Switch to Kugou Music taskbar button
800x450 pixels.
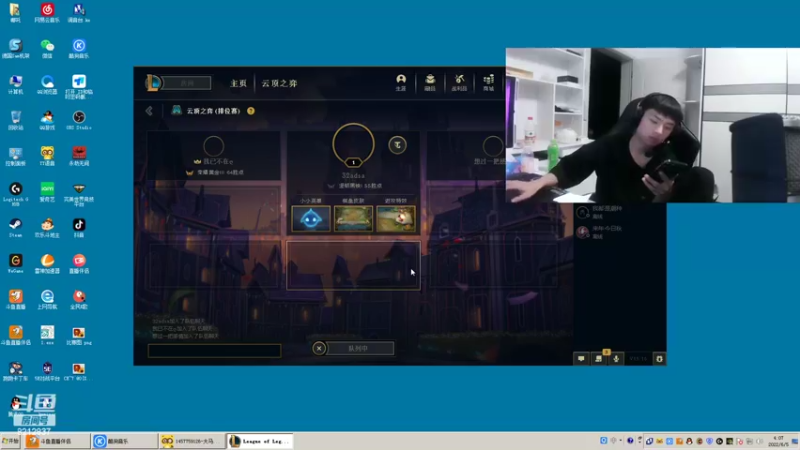click(124, 441)
